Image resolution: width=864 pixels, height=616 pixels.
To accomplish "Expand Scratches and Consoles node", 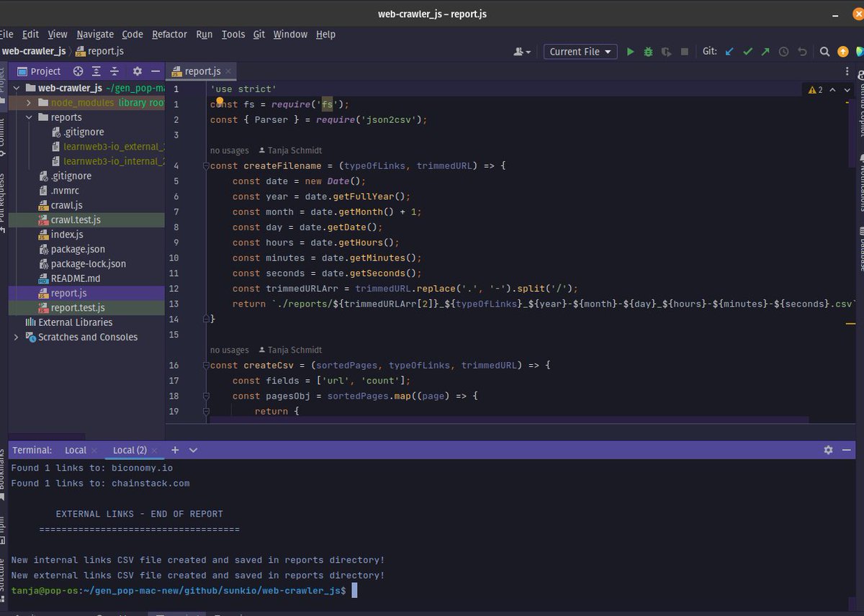I will click(17, 337).
